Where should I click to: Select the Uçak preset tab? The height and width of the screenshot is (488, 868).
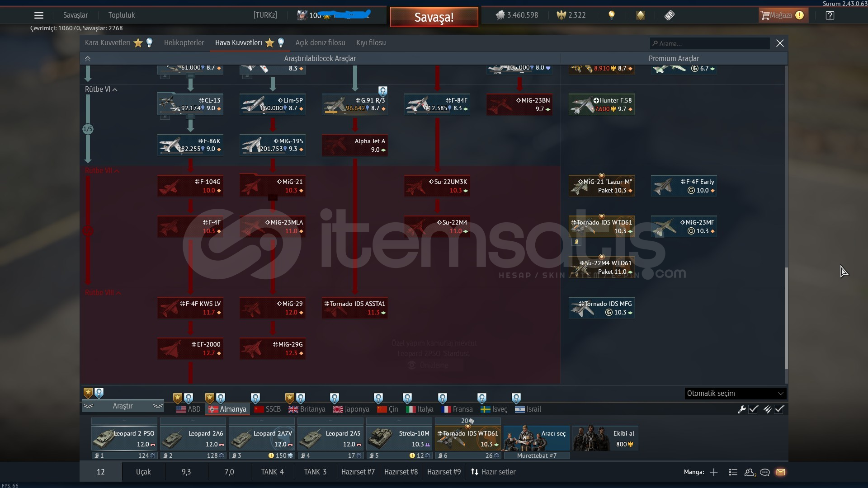(x=143, y=472)
